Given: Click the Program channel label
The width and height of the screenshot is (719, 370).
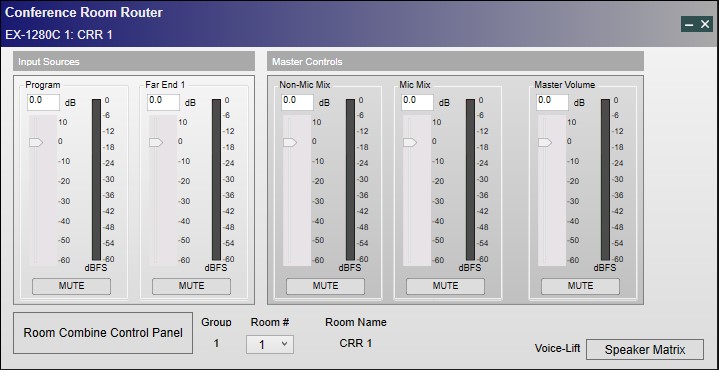Looking at the screenshot, I should pos(43,85).
